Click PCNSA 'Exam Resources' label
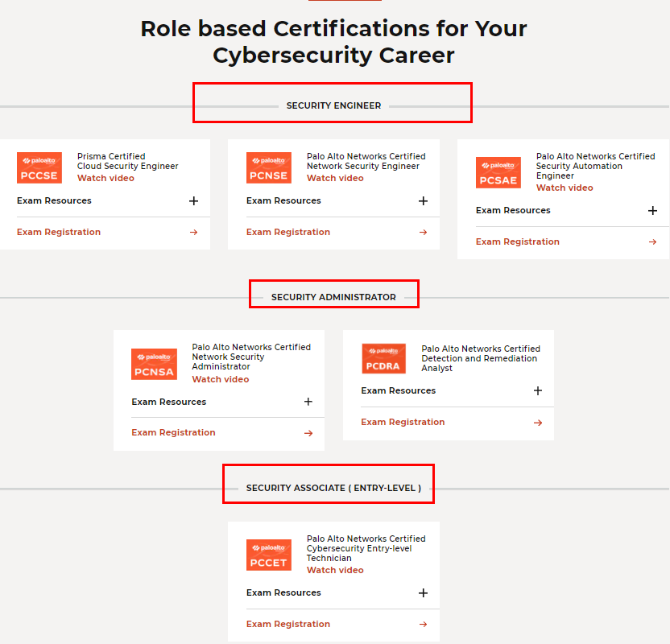This screenshot has height=644, width=670. 169,402
